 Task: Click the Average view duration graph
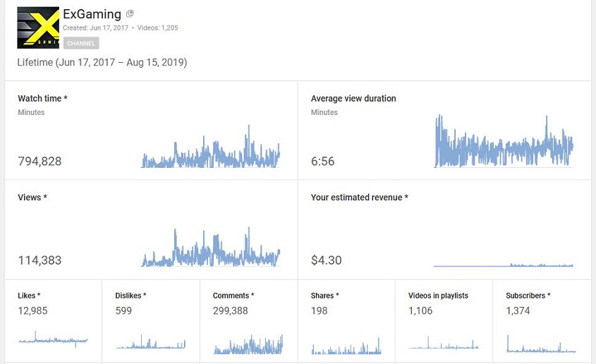click(504, 141)
